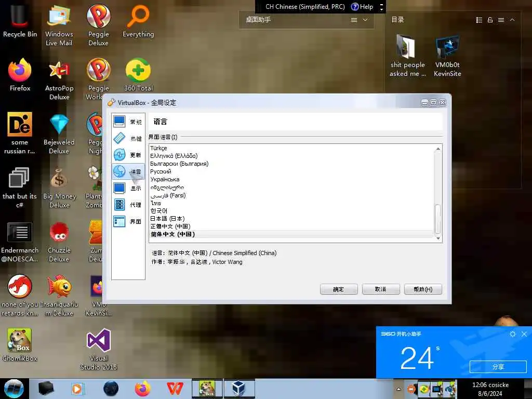Switch 目录 panel to list view
Viewport: 532px width, 399px height.
(x=479, y=20)
